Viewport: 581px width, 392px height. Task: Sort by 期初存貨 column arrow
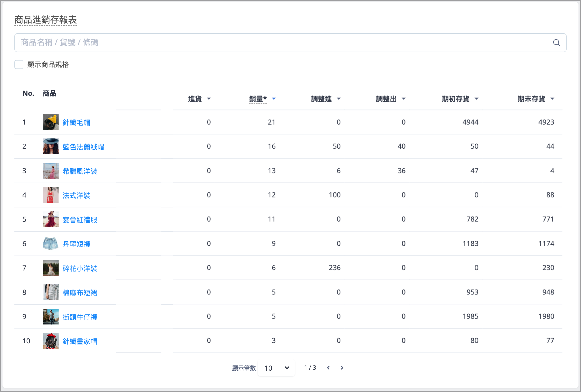pyautogui.click(x=476, y=99)
